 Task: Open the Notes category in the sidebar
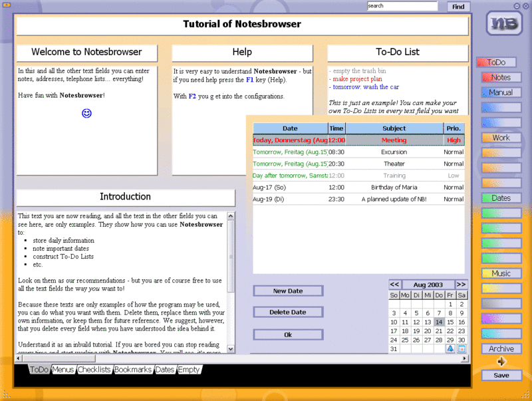pos(501,78)
